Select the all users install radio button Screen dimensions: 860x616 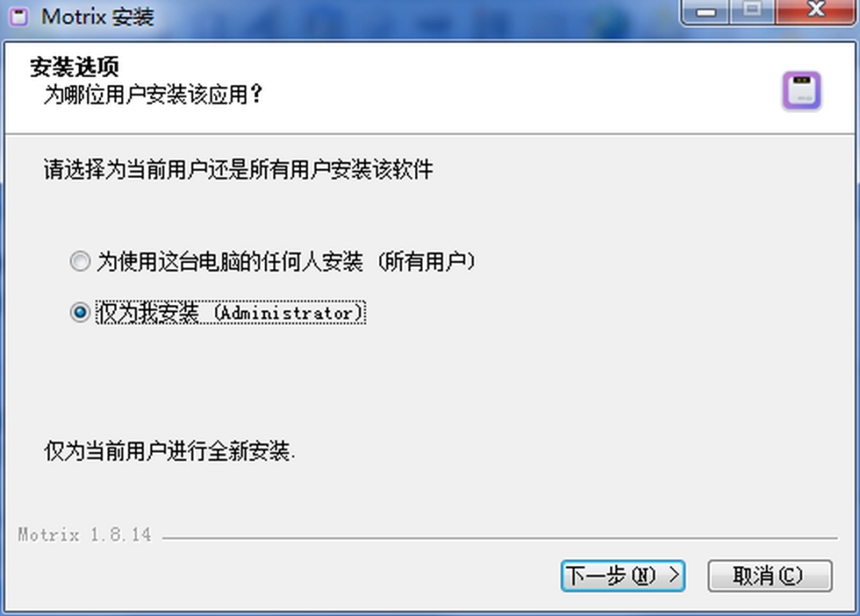click(80, 261)
